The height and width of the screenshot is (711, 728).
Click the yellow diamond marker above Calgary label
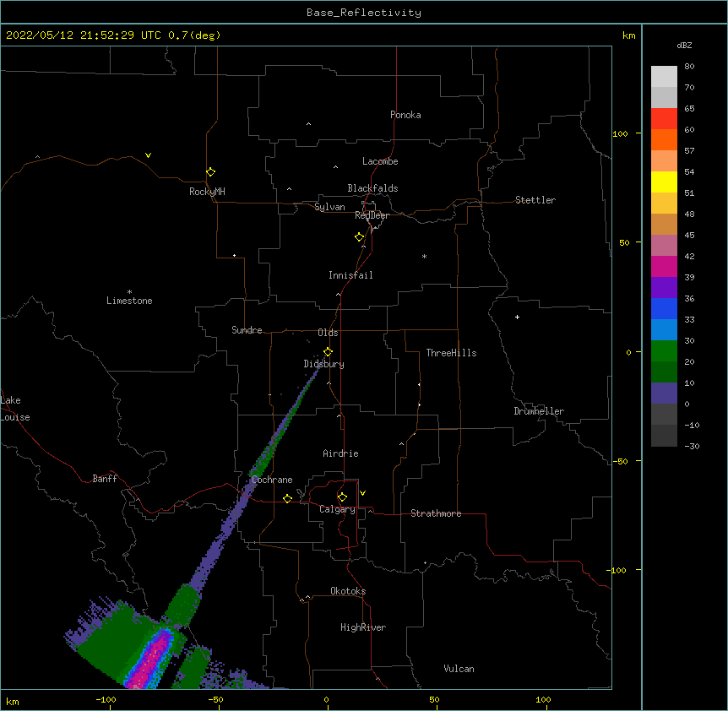pos(342,497)
